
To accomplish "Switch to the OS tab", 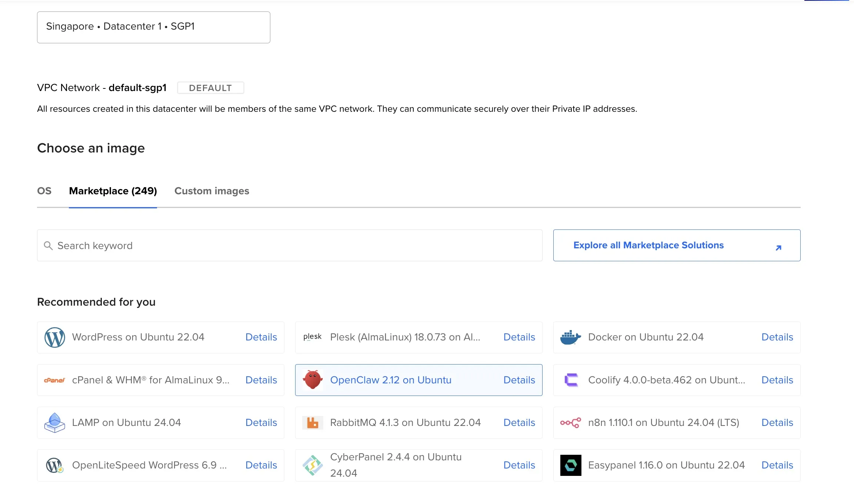I will (44, 191).
